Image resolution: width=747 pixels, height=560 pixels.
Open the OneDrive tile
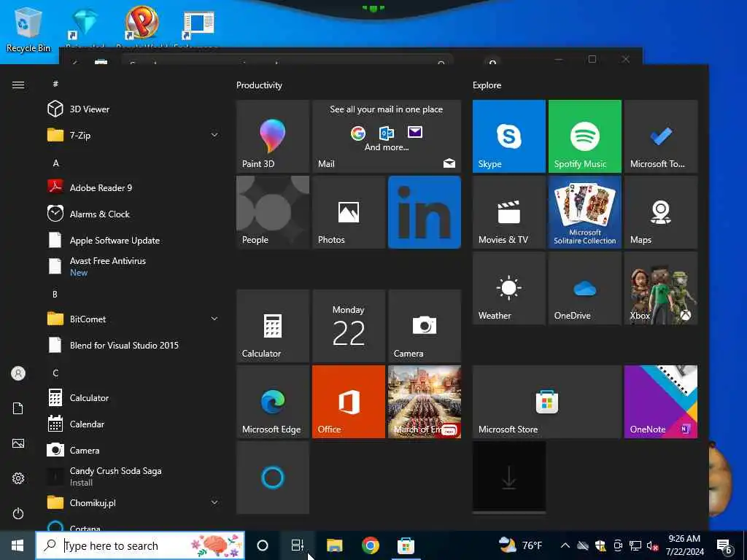584,288
